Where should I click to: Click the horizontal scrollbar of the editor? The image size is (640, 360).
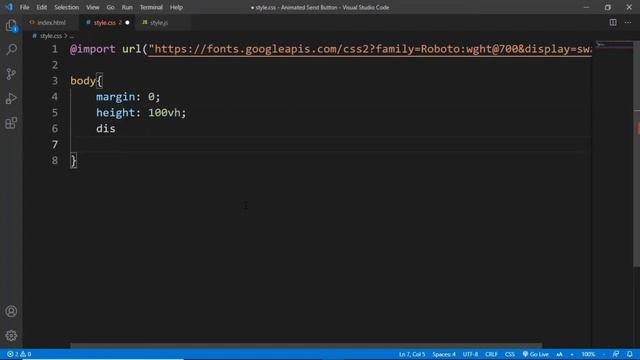(x=306, y=345)
